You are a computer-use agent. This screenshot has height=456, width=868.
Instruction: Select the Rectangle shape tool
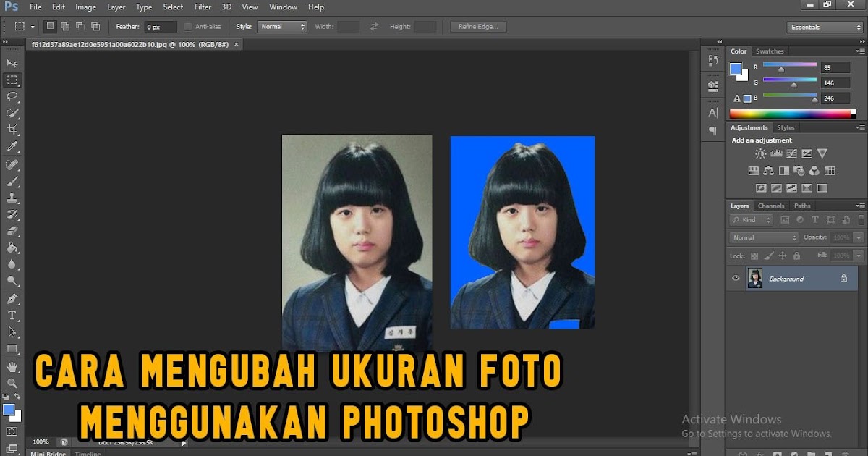pyautogui.click(x=12, y=349)
